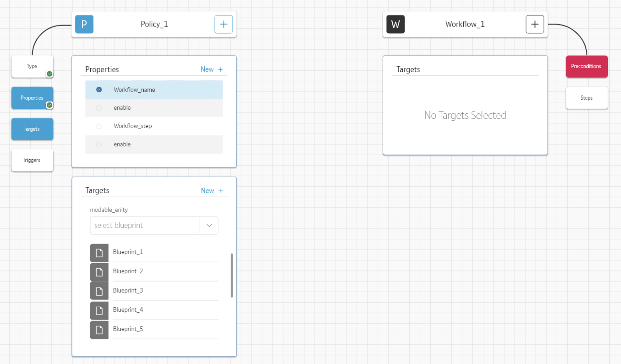Switch to the Triggers section
The height and width of the screenshot is (364, 621).
(x=32, y=160)
